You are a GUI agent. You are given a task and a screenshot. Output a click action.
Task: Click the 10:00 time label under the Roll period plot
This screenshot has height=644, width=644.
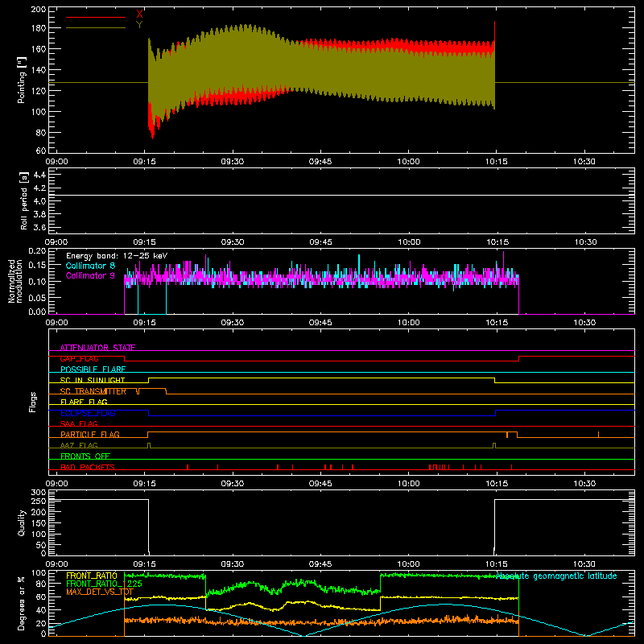pyautogui.click(x=409, y=242)
